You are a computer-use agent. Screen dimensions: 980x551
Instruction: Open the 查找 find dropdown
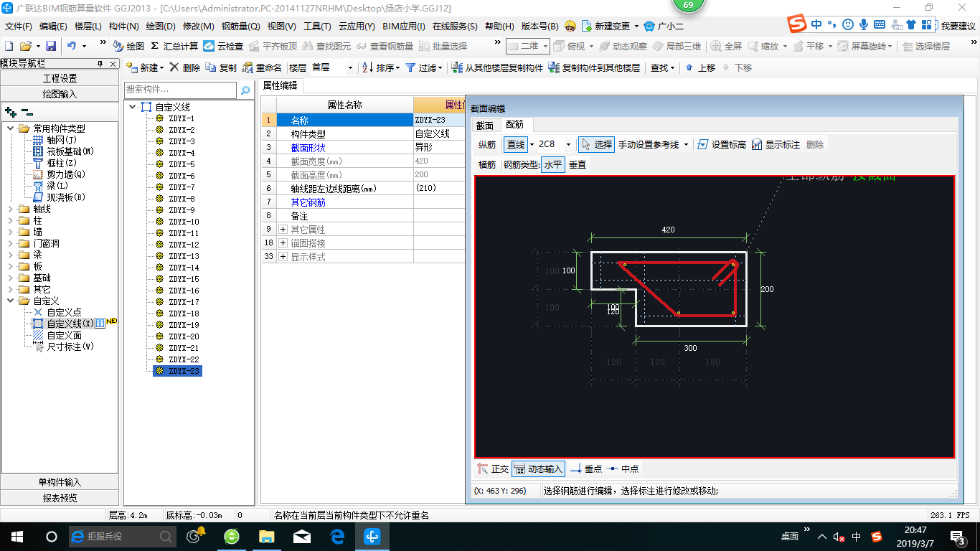(662, 67)
